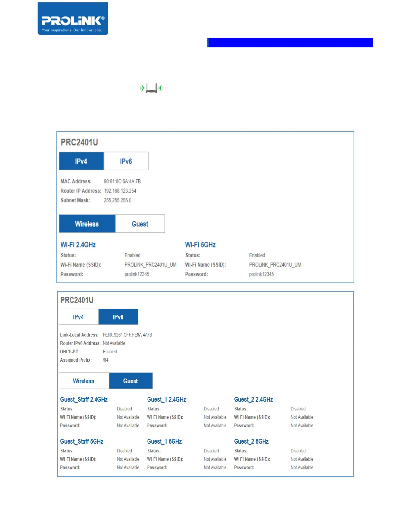Click the DHCP-PD label
The width and height of the screenshot is (411, 532).
coord(70,352)
